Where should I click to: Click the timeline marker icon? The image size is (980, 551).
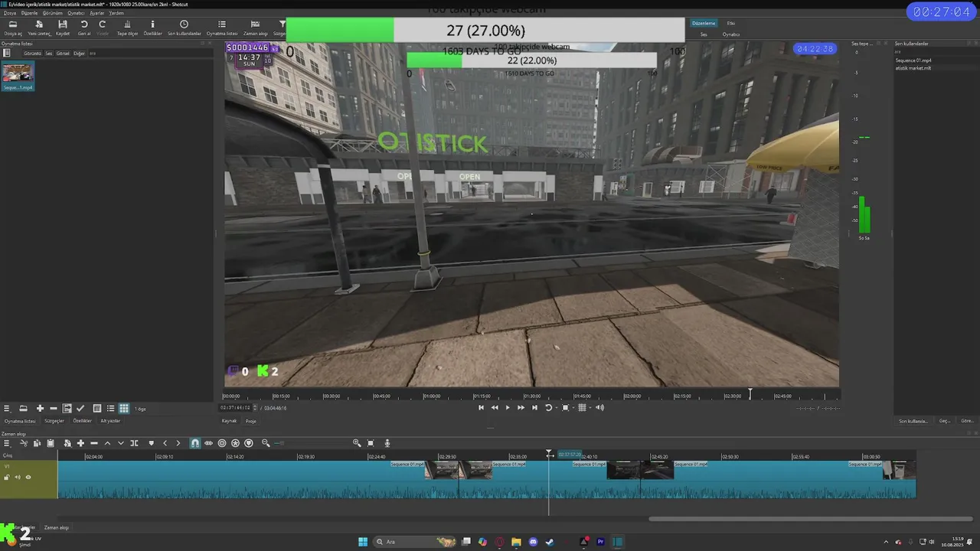pos(151,443)
